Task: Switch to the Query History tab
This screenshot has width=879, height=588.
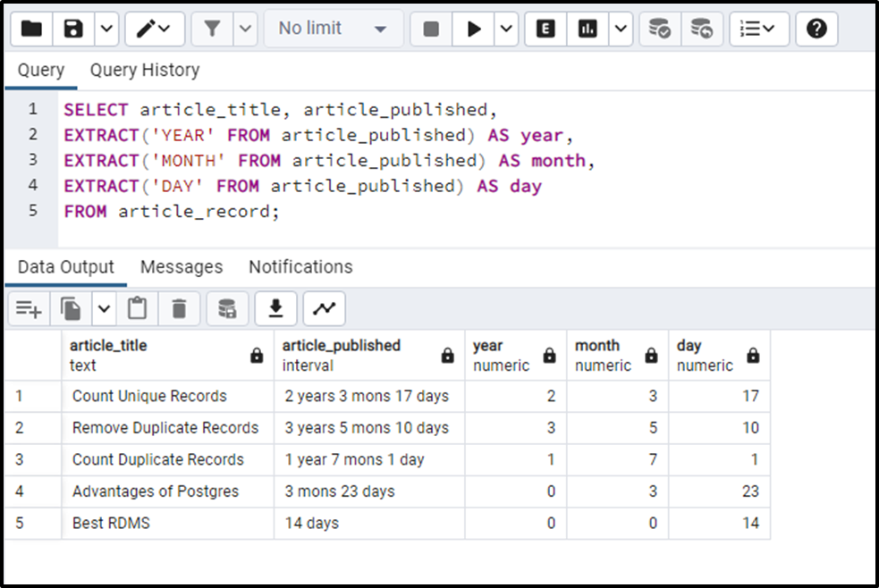Action: (144, 70)
